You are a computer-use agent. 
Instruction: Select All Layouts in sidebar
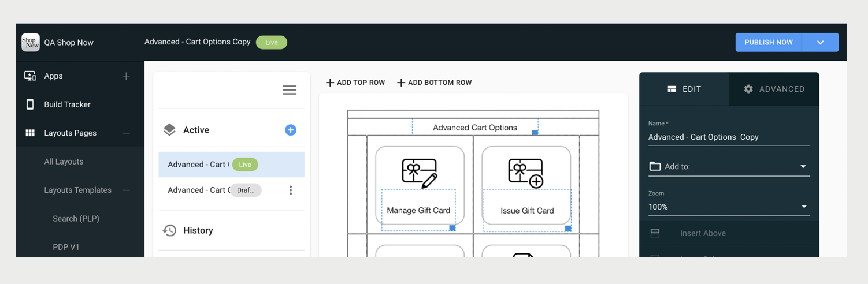64,162
